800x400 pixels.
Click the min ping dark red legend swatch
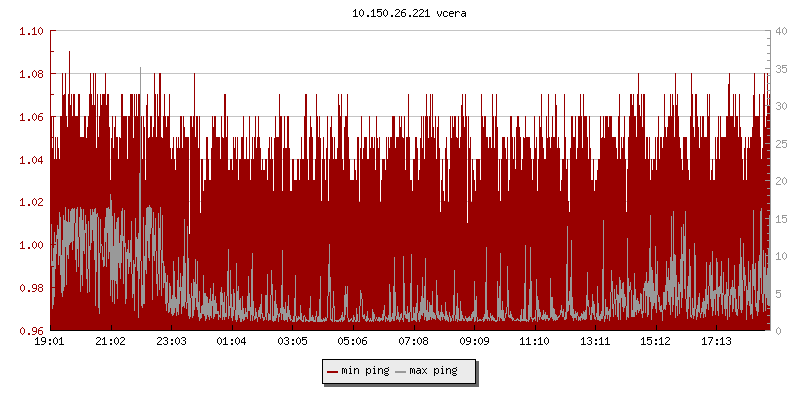coord(333,371)
